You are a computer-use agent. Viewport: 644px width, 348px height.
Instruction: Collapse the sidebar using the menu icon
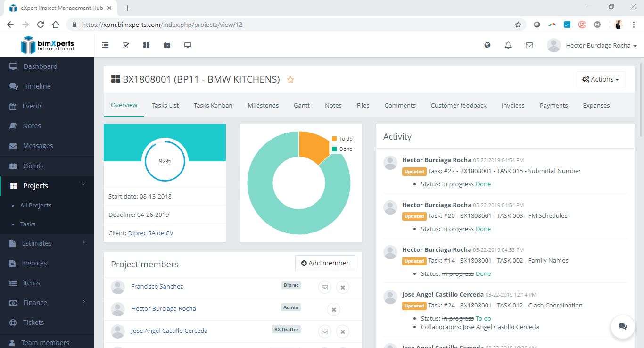(x=105, y=45)
